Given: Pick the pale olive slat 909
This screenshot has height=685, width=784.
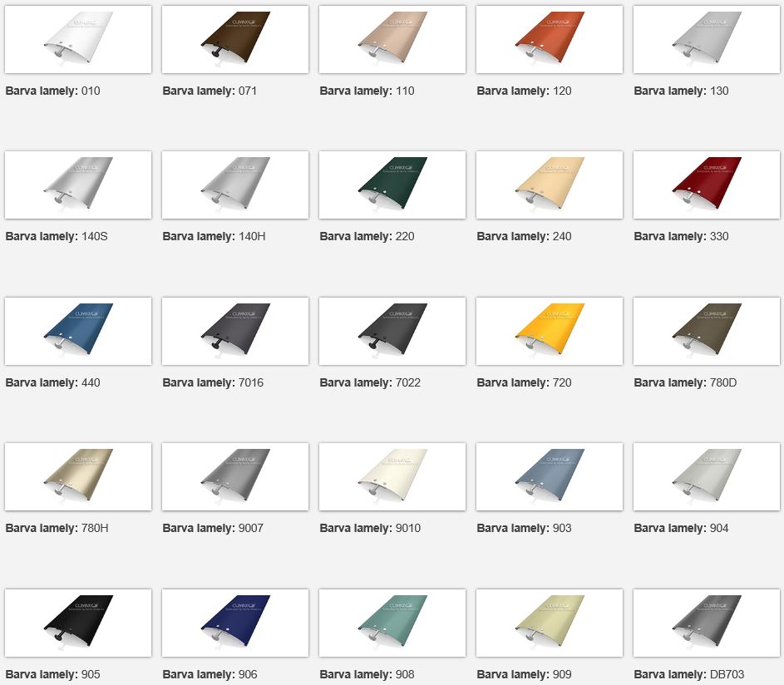Looking at the screenshot, I should tap(549, 623).
